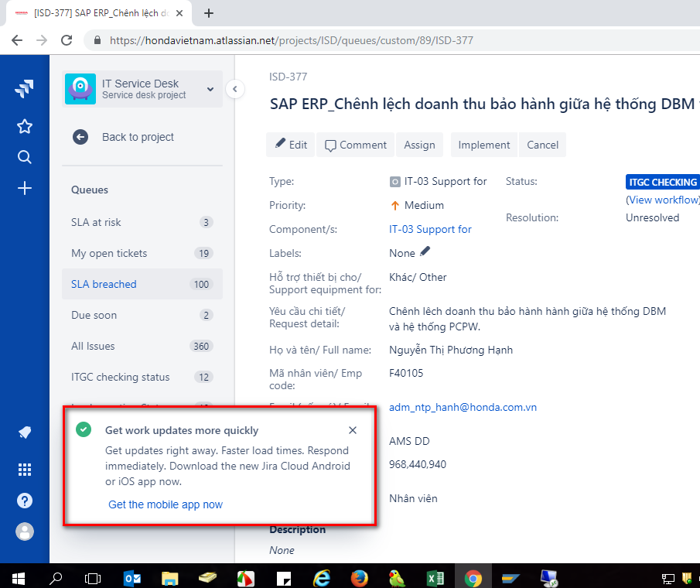The image size is (700, 588).
Task: Open starred and recent star icon
Action: [x=25, y=126]
